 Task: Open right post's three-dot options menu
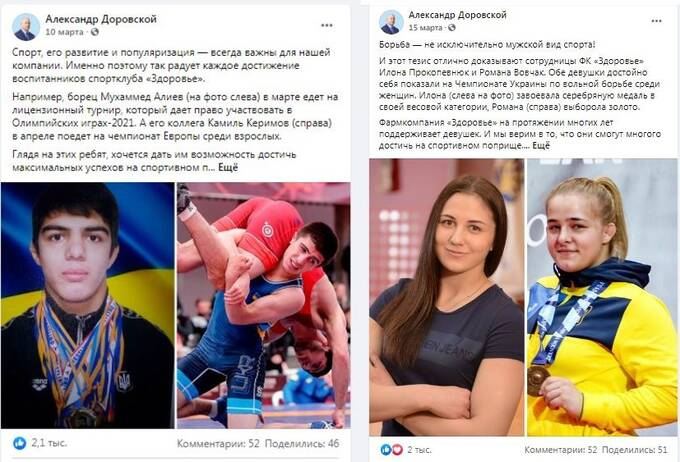[656, 21]
